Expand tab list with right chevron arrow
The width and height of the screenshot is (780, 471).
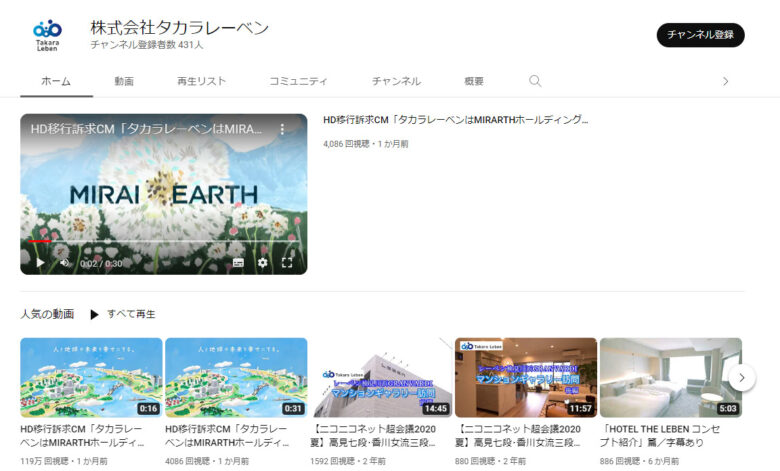(725, 81)
